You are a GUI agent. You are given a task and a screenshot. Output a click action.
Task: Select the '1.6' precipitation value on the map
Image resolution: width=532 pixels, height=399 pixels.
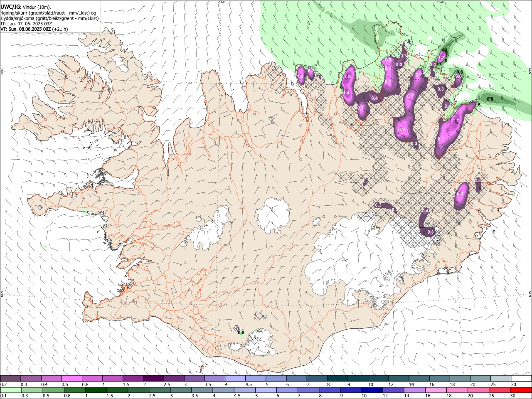click(348, 77)
